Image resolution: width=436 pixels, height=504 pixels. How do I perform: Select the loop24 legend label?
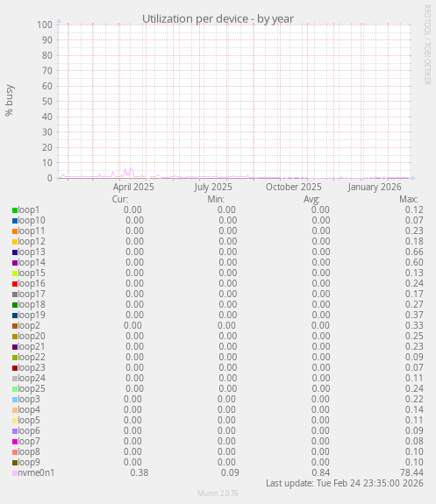click(32, 379)
